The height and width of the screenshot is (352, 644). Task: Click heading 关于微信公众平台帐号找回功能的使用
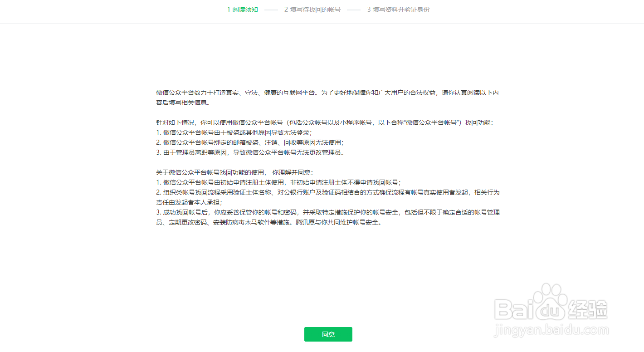coord(234,172)
